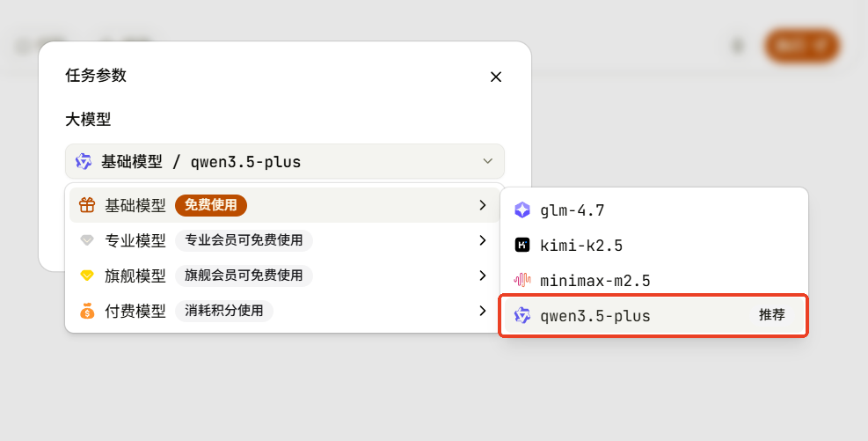Screen dimensions: 868x441
Task: Click the 消耗积分使用 tag
Action: (224, 311)
